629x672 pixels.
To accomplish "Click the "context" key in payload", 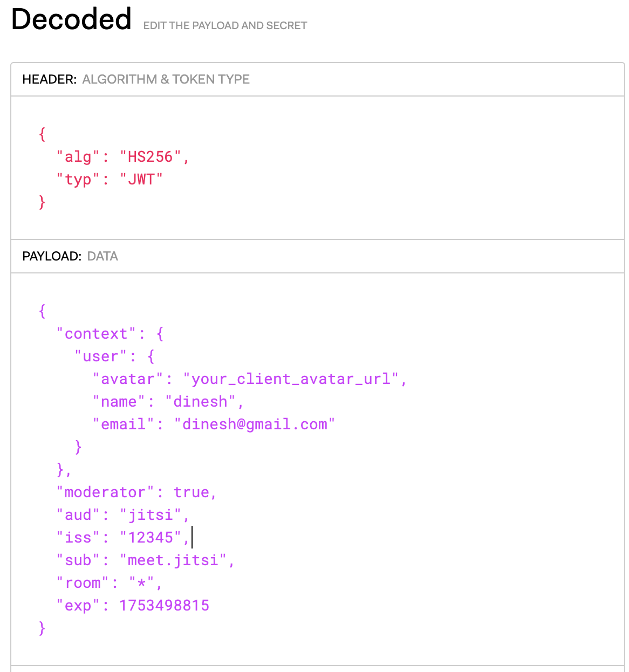I will [x=96, y=334].
